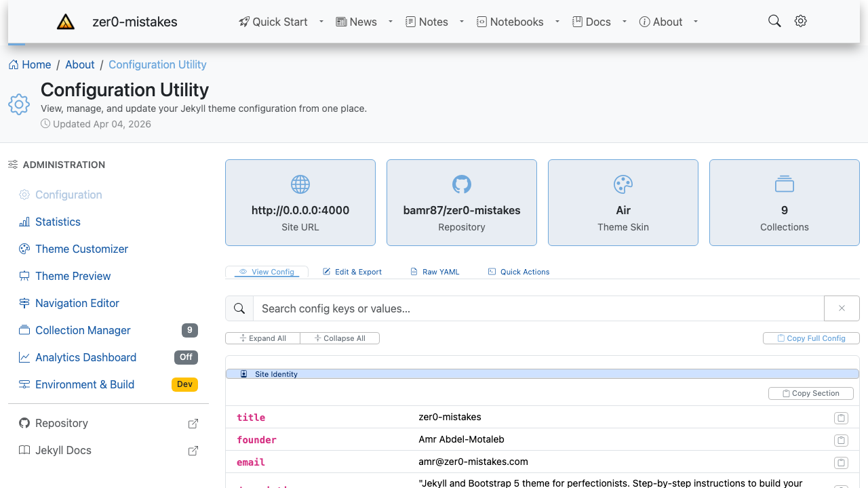
Task: Switch to the Raw YAML tab
Action: tap(435, 272)
